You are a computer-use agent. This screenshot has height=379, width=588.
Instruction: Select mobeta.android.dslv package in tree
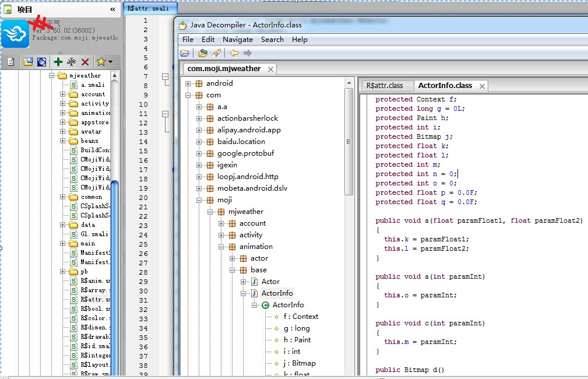tap(252, 188)
